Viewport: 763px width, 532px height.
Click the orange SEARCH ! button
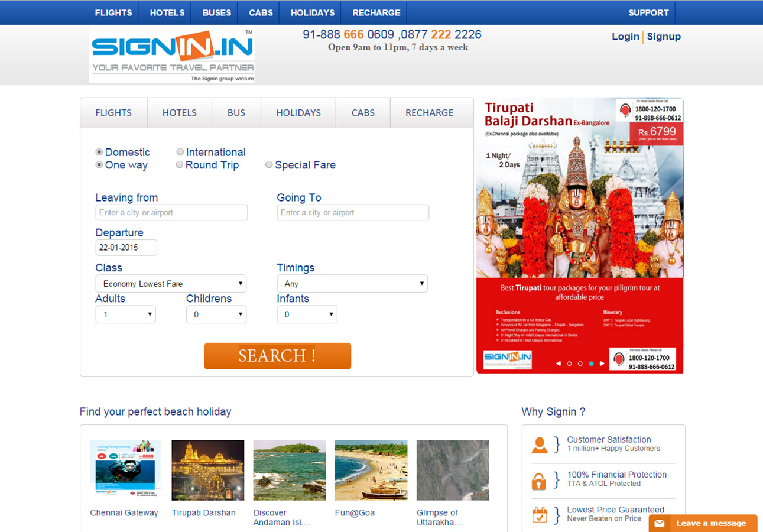click(278, 356)
